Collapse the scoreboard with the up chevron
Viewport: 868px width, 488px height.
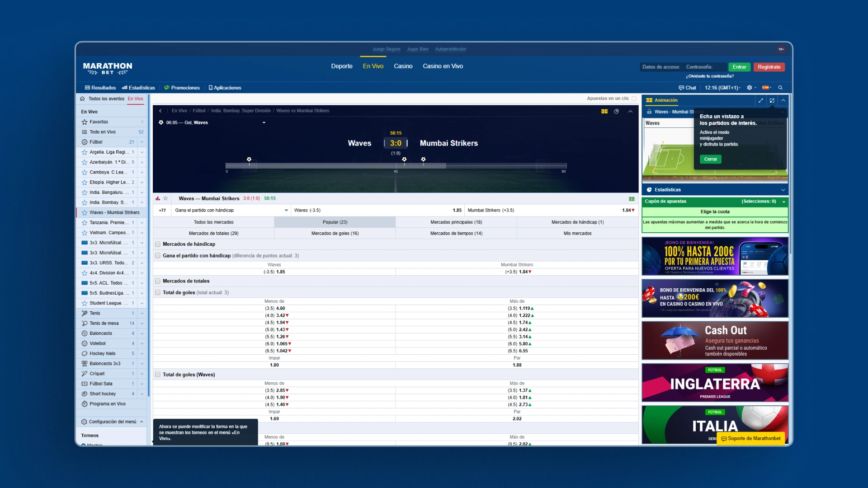(x=630, y=111)
